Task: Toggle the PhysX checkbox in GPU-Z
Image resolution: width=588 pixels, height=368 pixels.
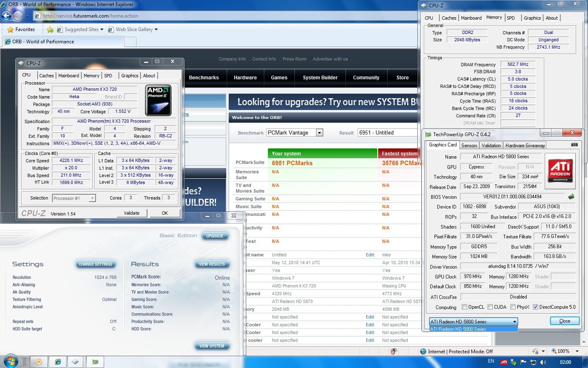Action: coord(513,307)
